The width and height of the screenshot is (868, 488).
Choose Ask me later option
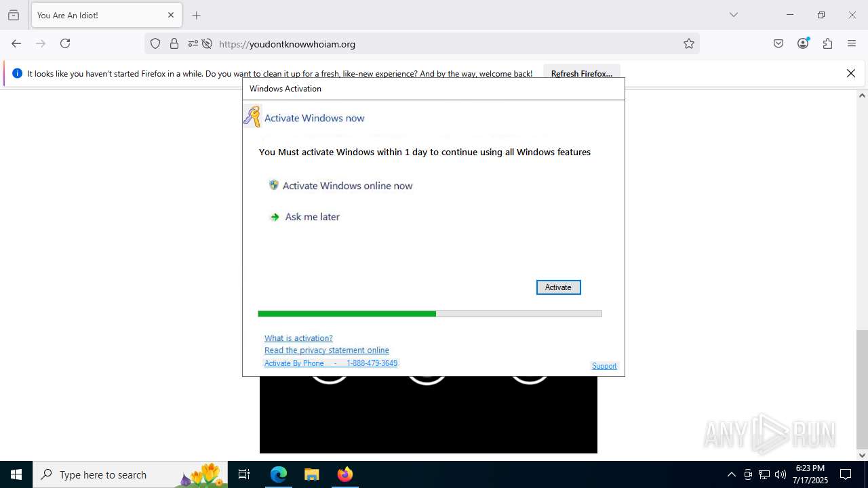pyautogui.click(x=304, y=217)
